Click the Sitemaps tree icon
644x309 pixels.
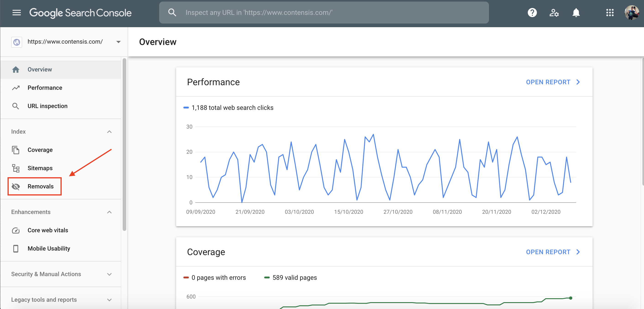[16, 168]
